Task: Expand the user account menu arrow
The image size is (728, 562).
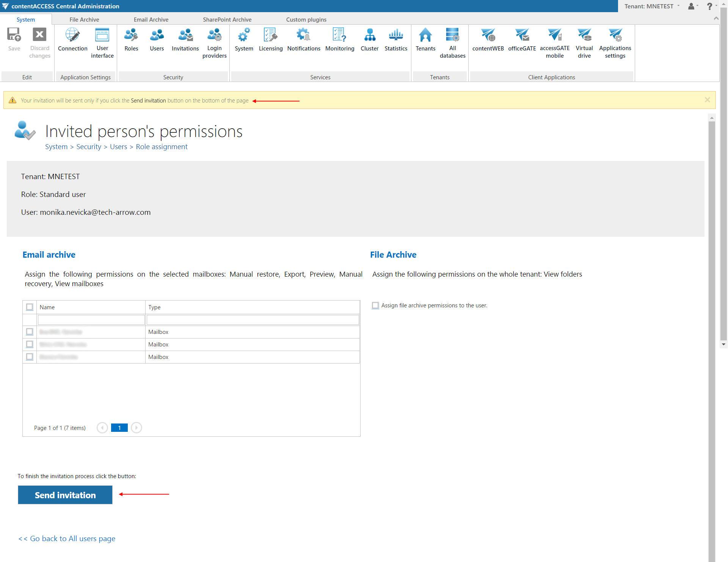Action: (697, 6)
